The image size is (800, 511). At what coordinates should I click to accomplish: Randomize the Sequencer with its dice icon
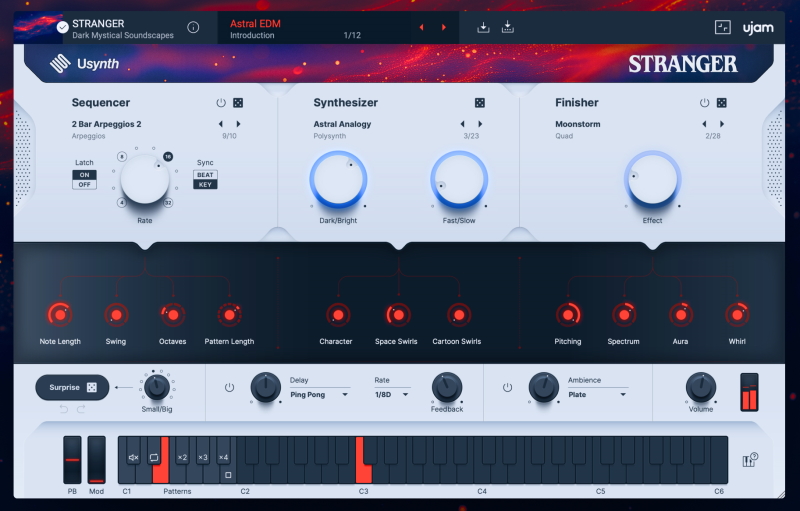238,103
